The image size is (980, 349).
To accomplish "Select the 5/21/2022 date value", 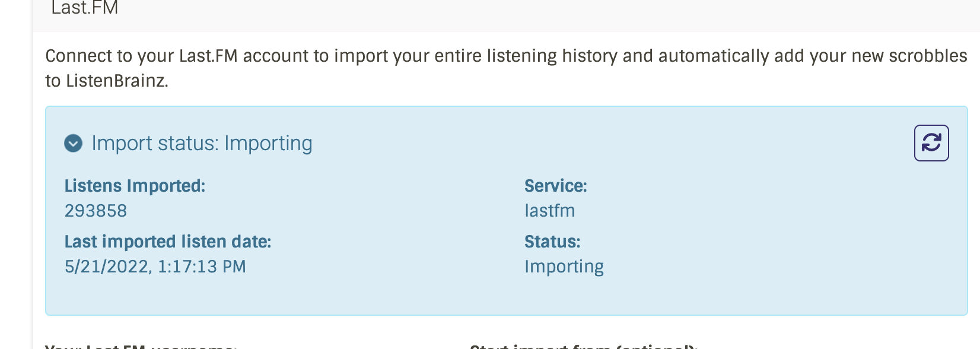I will coord(155,267).
